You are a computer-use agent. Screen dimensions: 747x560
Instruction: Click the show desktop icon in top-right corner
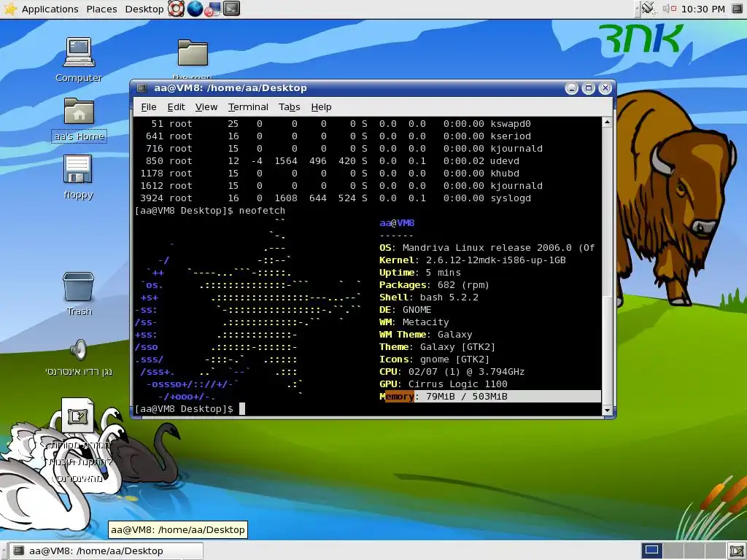coord(737,9)
